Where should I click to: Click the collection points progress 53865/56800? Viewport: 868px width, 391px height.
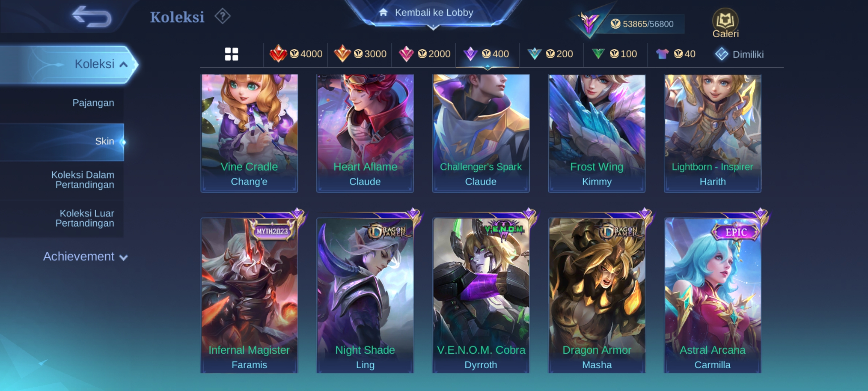(x=642, y=24)
